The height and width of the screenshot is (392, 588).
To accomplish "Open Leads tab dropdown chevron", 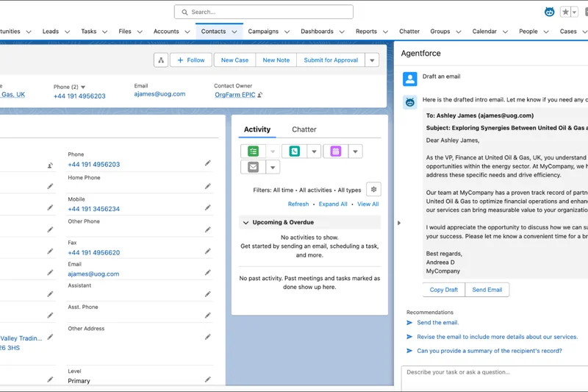I will pyautogui.click(x=67, y=32).
